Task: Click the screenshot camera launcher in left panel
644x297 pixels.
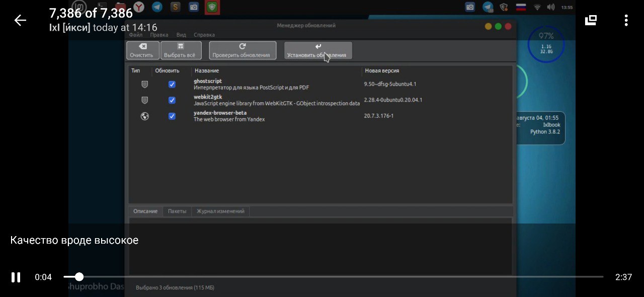Action: 194,7
